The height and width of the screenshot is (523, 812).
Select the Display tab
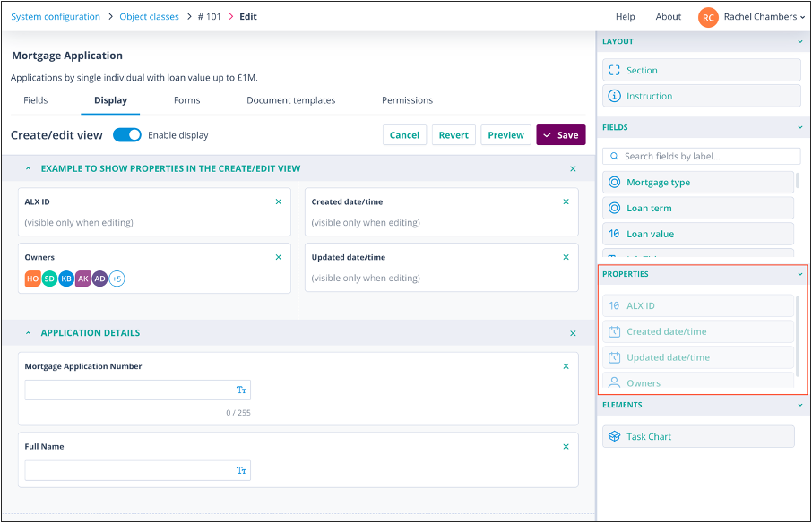(110, 100)
